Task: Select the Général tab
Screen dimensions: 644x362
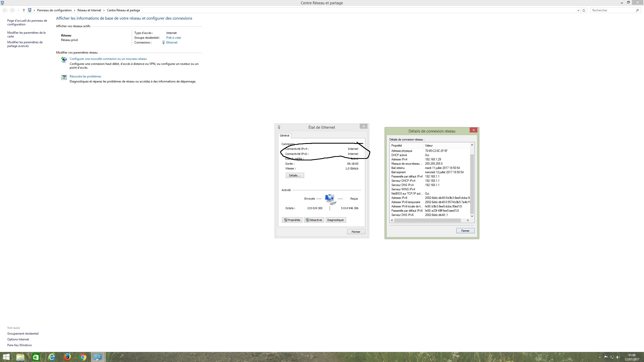Action: point(284,135)
